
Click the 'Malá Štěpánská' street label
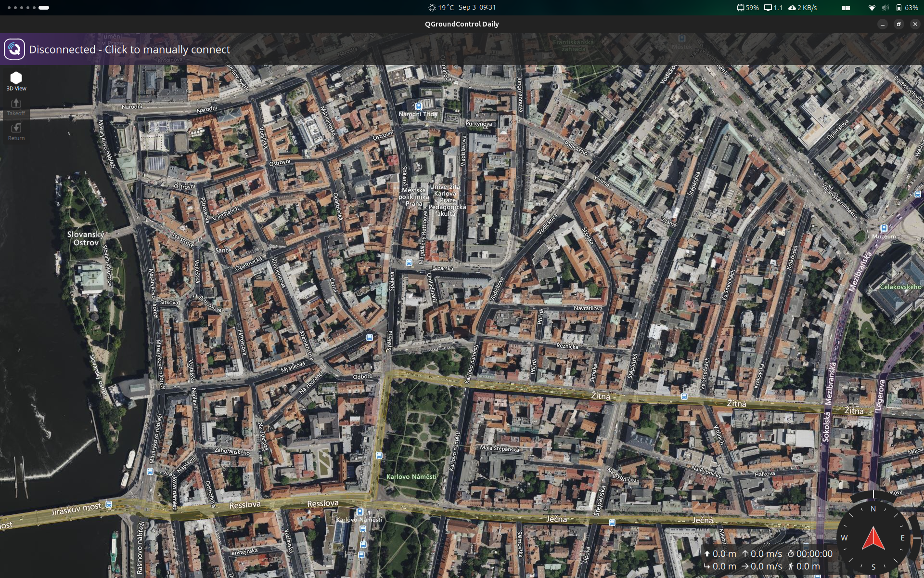click(x=500, y=448)
